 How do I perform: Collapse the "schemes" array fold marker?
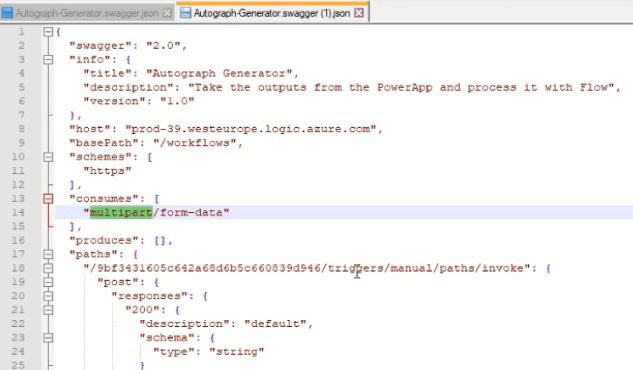[x=48, y=157]
